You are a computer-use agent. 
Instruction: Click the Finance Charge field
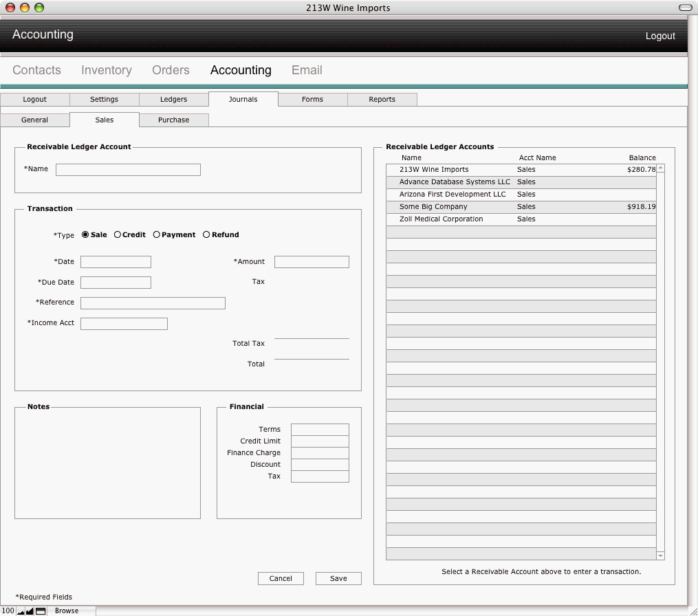tap(320, 452)
